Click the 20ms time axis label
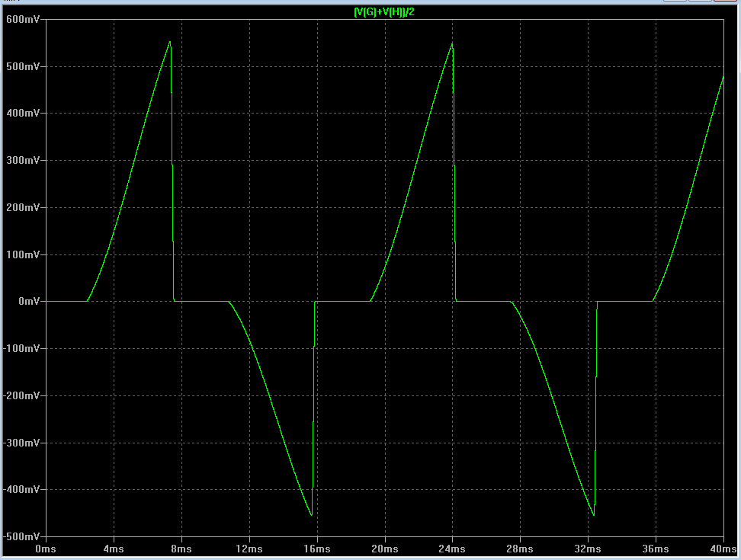Viewport: 741px width, 560px height. [x=385, y=549]
